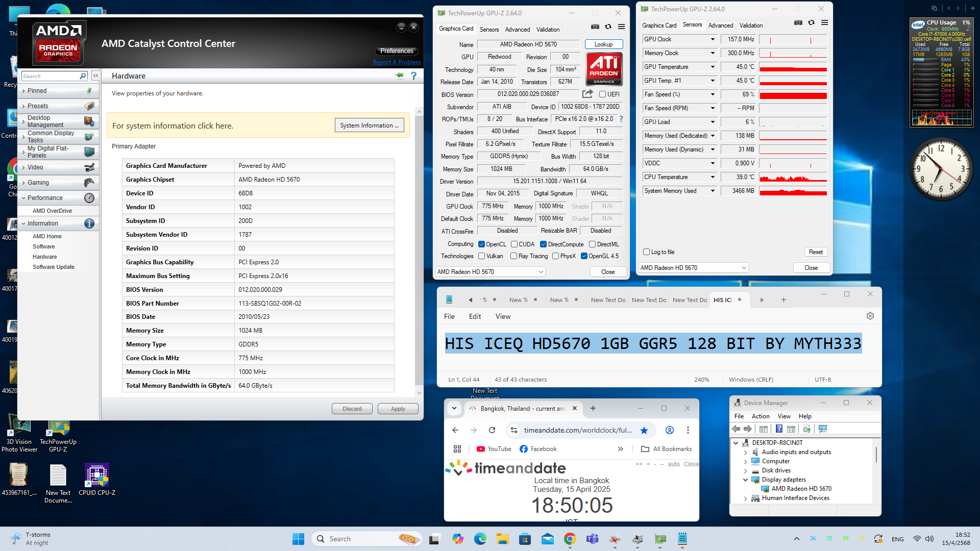Click the Chrome address bar URL
Image resolution: width=980 pixels, height=551 pixels.
tap(578, 430)
